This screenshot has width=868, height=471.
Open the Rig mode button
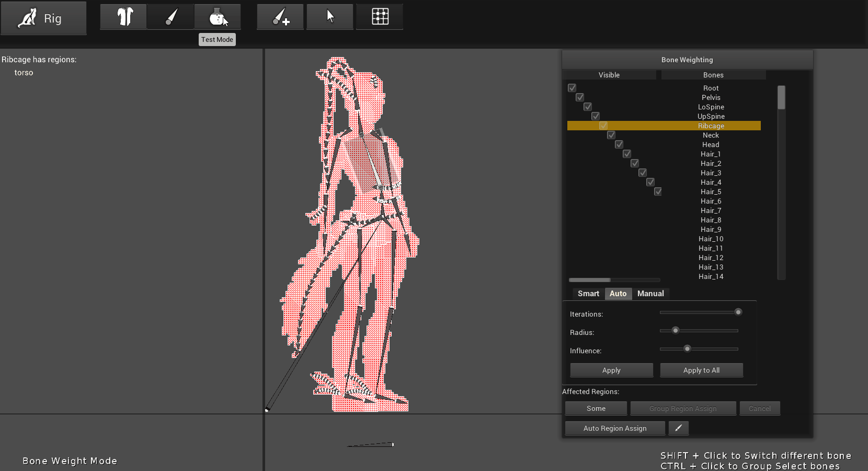pyautogui.click(x=44, y=18)
